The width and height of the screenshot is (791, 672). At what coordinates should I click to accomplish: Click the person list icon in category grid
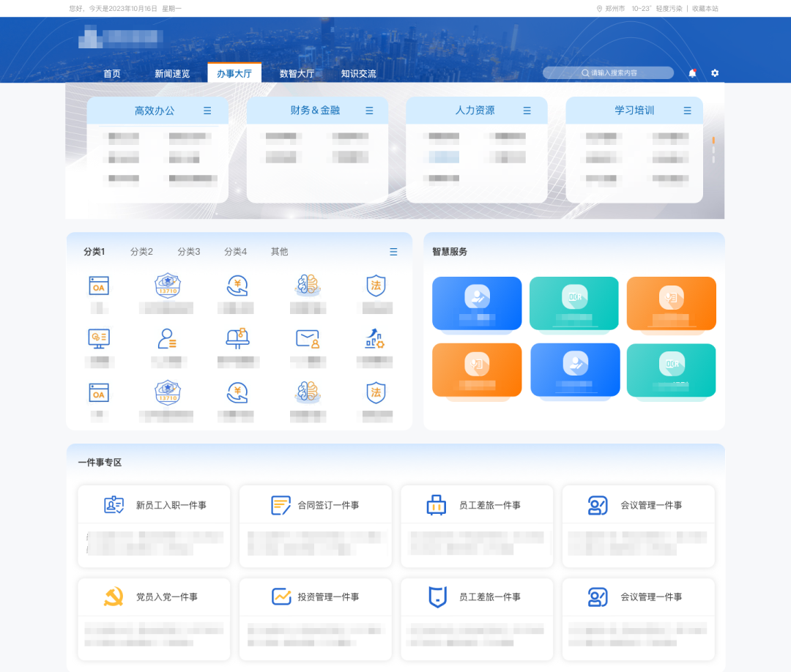click(x=166, y=338)
